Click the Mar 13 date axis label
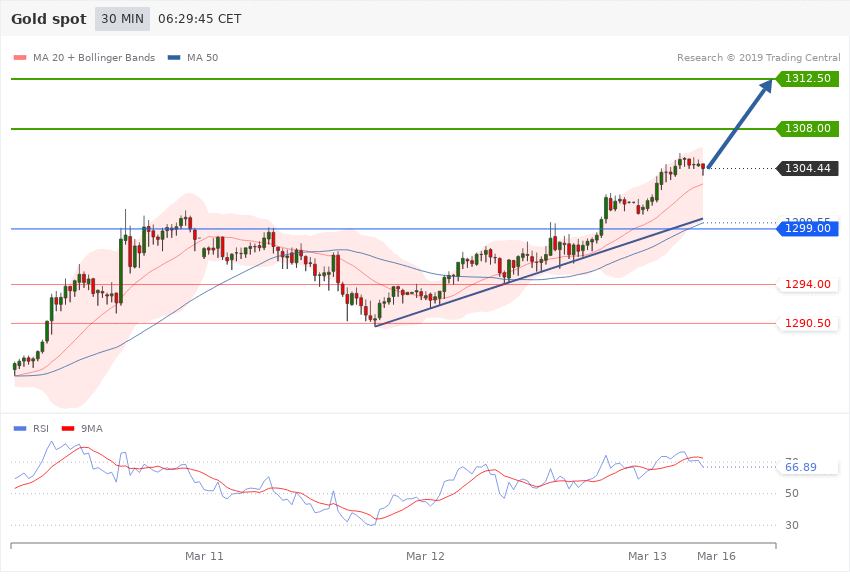The height and width of the screenshot is (576, 850). [x=647, y=556]
